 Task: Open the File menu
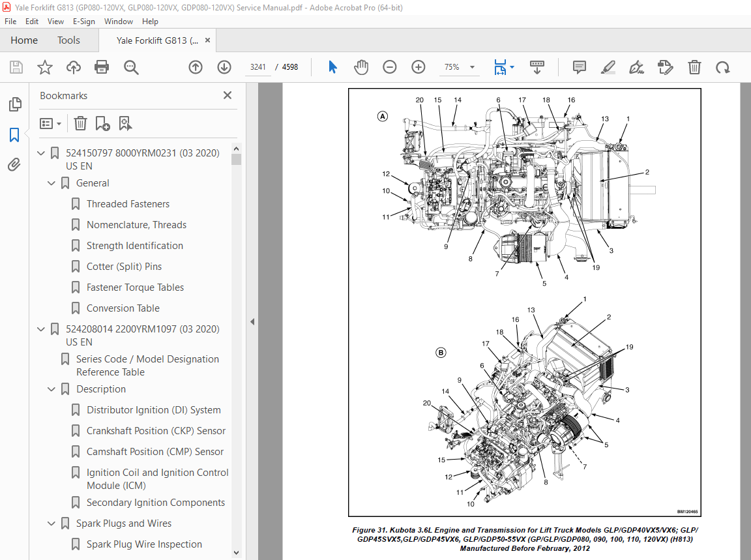click(10, 22)
